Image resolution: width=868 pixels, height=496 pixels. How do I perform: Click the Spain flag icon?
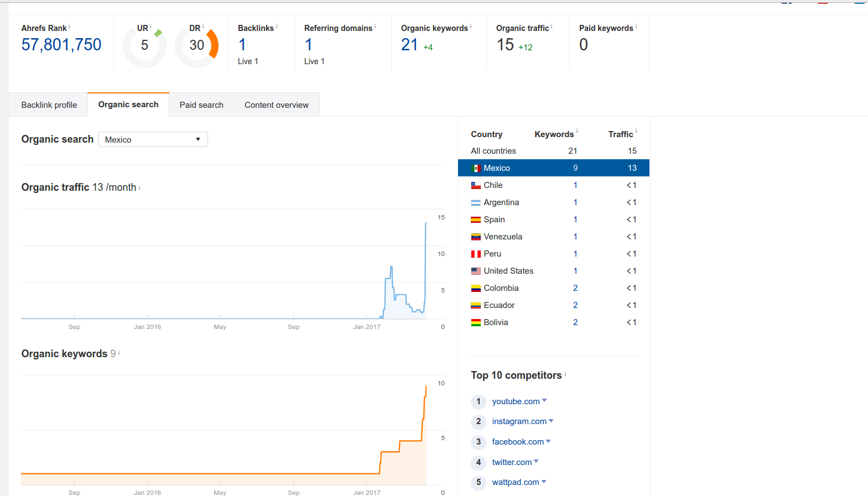(x=476, y=220)
